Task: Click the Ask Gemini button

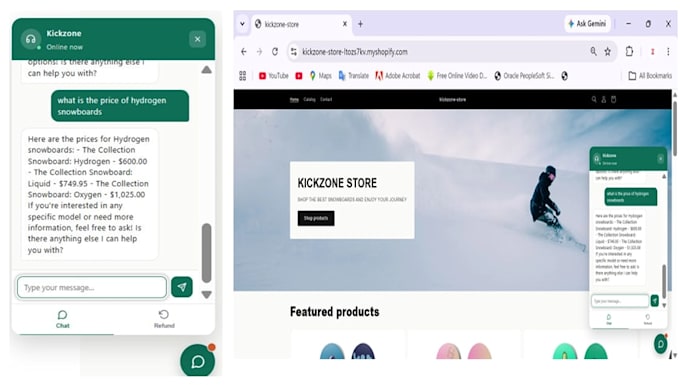Action: (x=587, y=23)
